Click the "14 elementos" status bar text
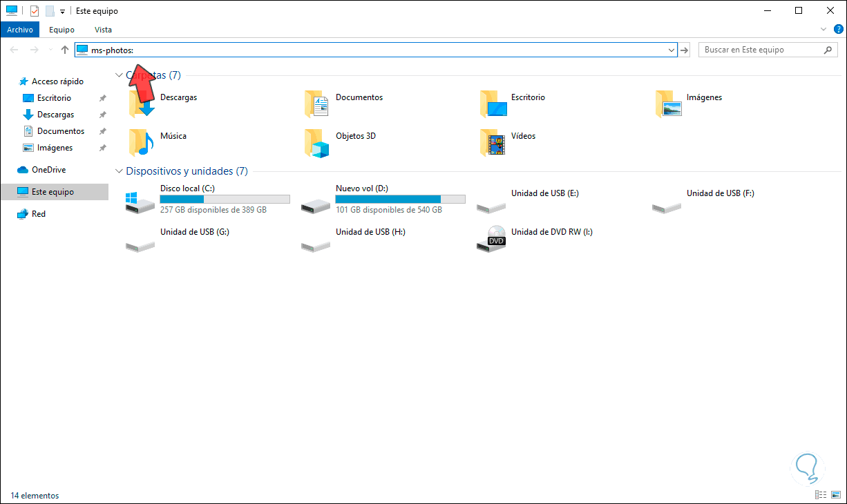This screenshot has height=504, width=847. pos(35,496)
